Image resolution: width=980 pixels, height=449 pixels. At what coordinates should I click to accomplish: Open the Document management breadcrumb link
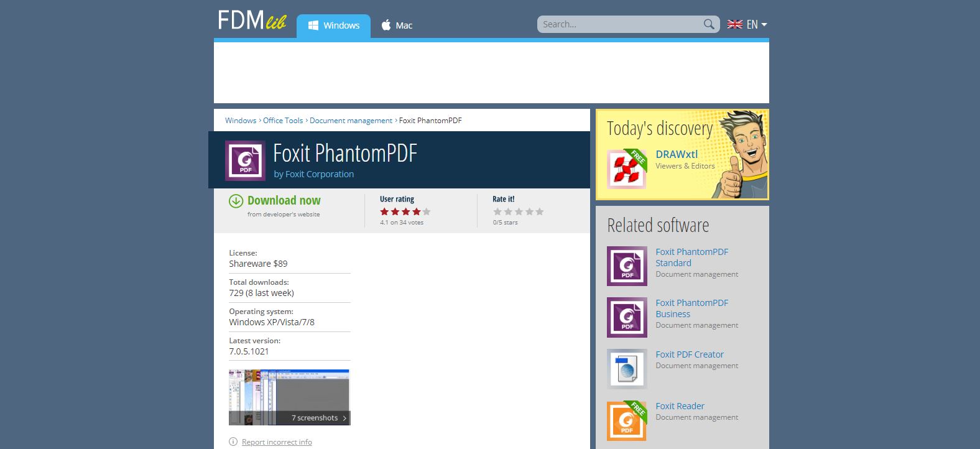351,121
